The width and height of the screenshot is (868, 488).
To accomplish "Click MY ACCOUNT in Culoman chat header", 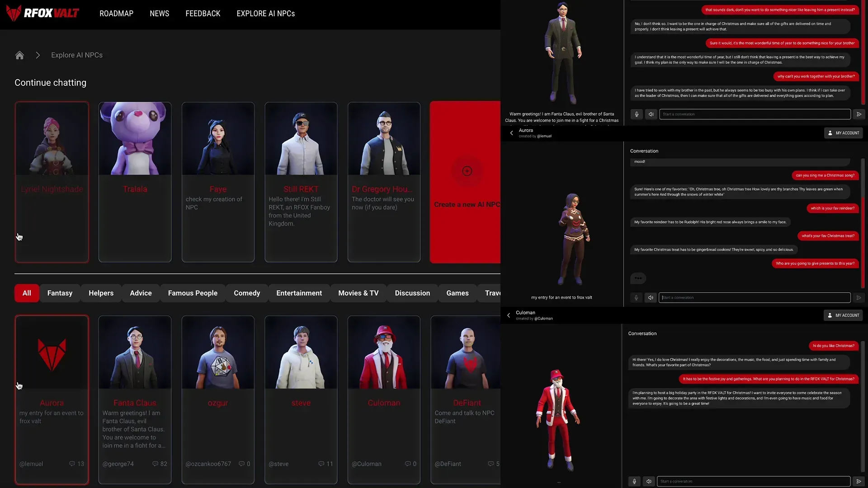I will tap(843, 315).
